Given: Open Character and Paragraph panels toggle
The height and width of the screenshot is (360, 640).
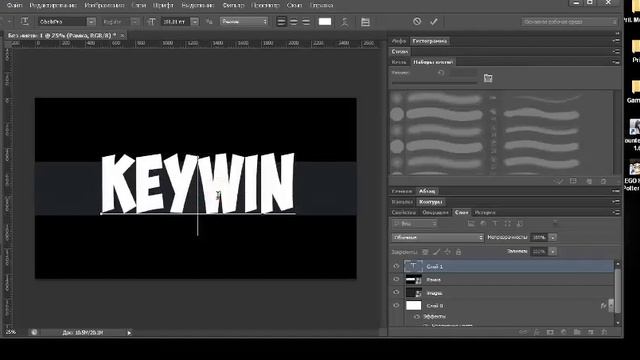Looking at the screenshot, I should click(365, 22).
